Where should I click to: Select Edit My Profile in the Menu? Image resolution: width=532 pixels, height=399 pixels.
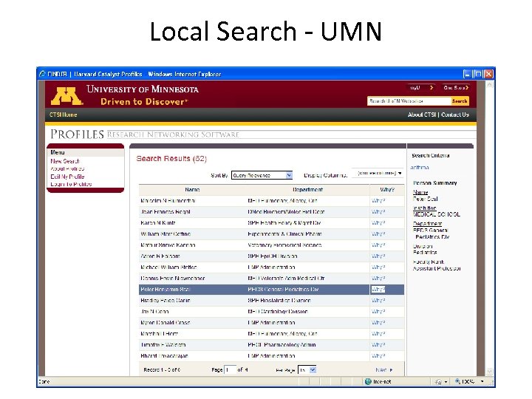[x=67, y=177]
